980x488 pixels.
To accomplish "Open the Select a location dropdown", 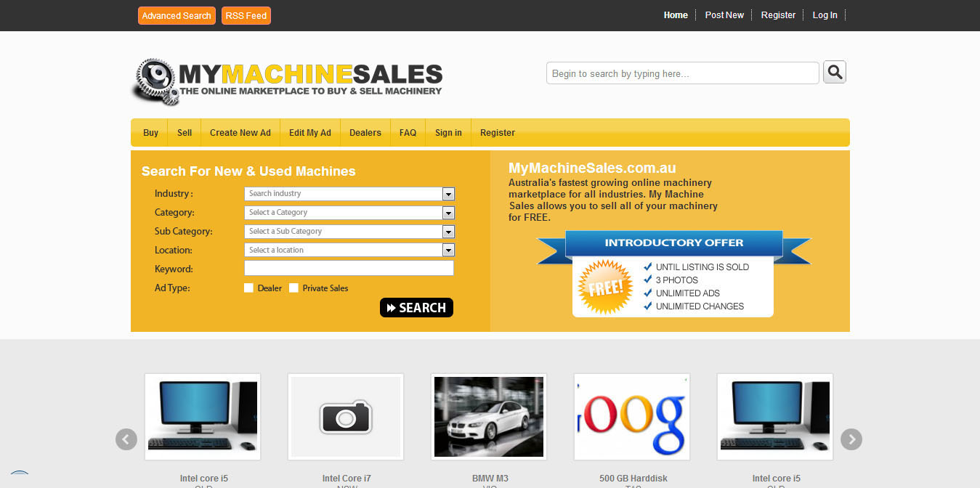I will (x=349, y=251).
